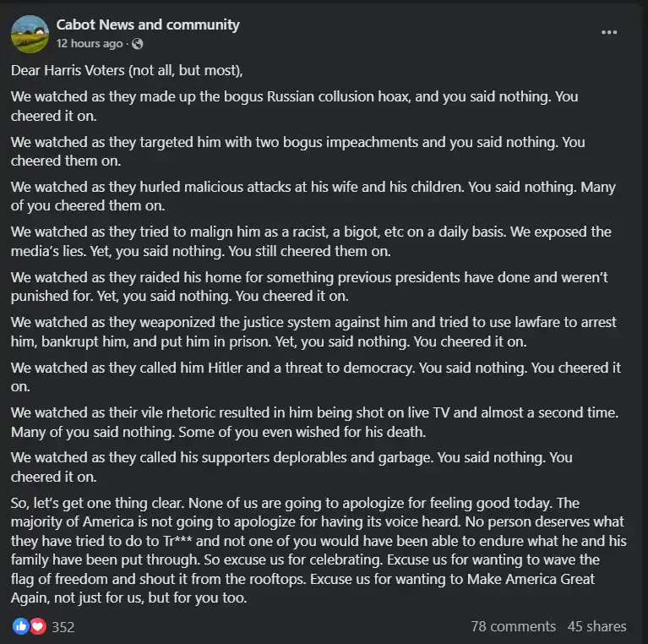
Task: Click the paragraph about deplorables and garbage
Action: pos(291,467)
